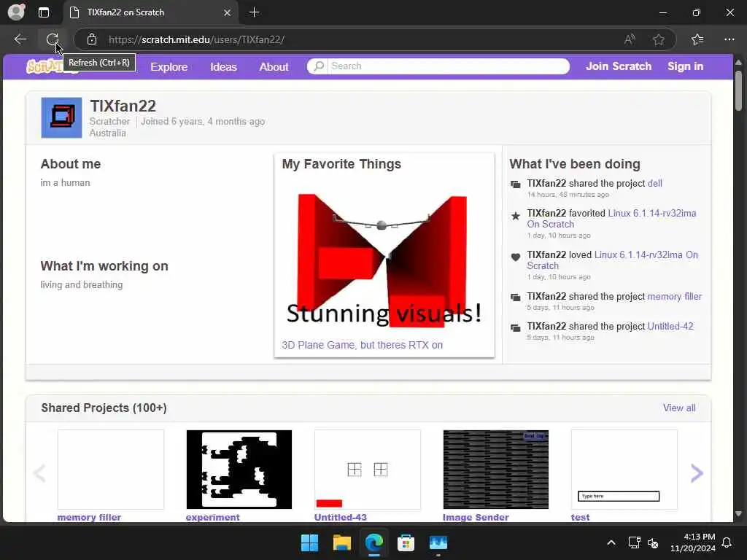Screen dimensions: 747x560
Task: Open Microsoft Store from taskbar
Action: pos(406,542)
